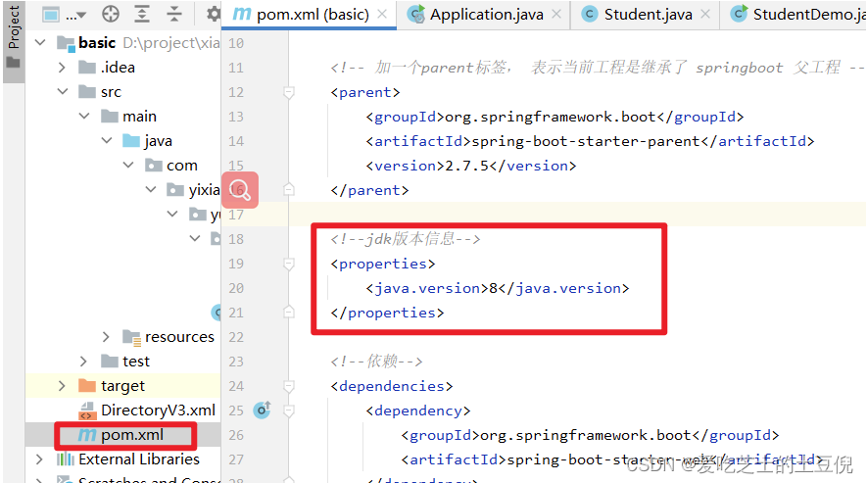Switch to the StudentDemo.java tab

(x=795, y=15)
